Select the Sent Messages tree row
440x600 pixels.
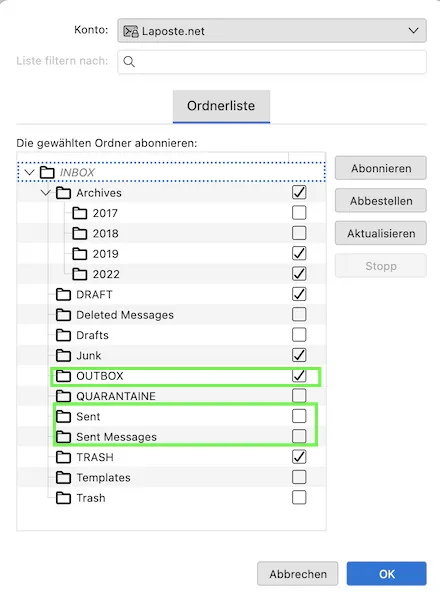[171, 436]
